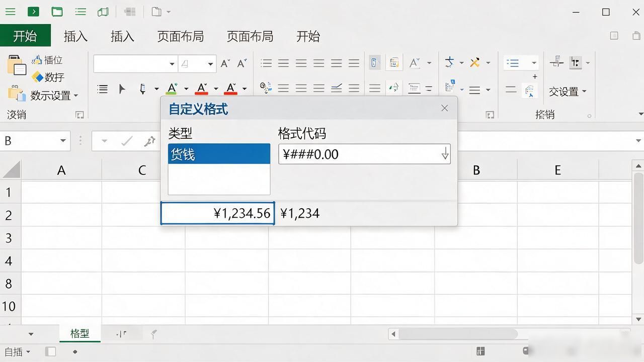This screenshot has height=362, width=644.
Task: Click the large clipboard paste icon
Action: 17,65
